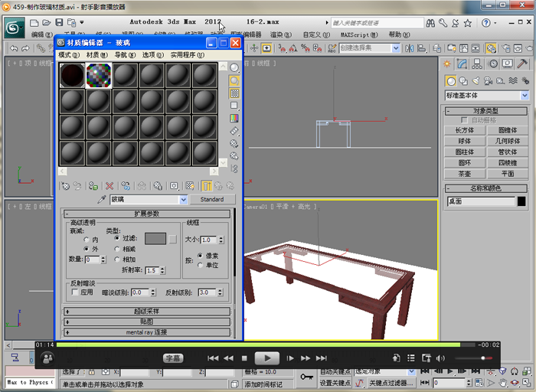This screenshot has width=536, height=392.
Task: Select the Cameras category icon
Action: [489, 81]
